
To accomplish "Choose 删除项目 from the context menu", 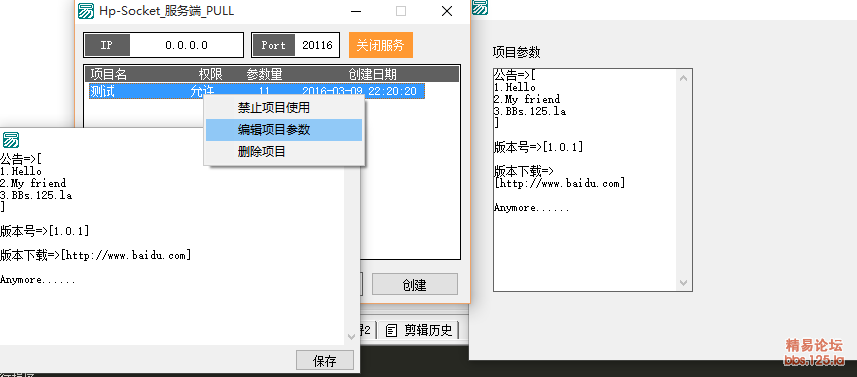I will (284, 151).
